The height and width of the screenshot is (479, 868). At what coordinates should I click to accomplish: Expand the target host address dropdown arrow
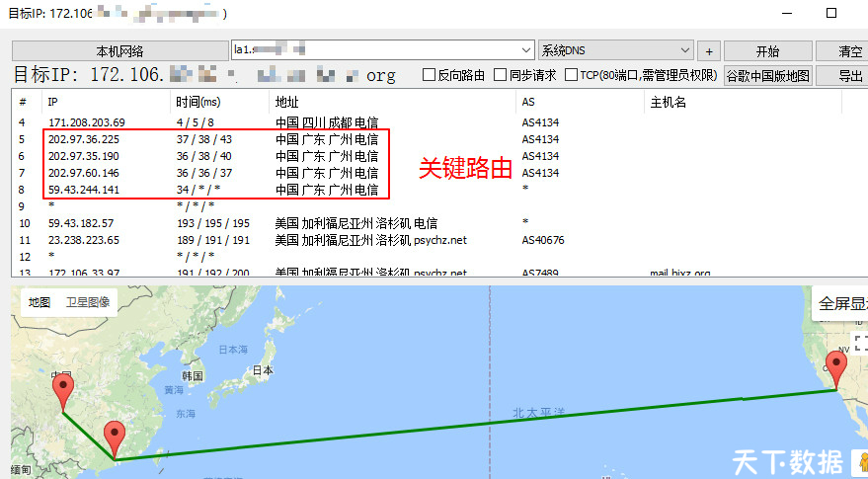[526, 50]
